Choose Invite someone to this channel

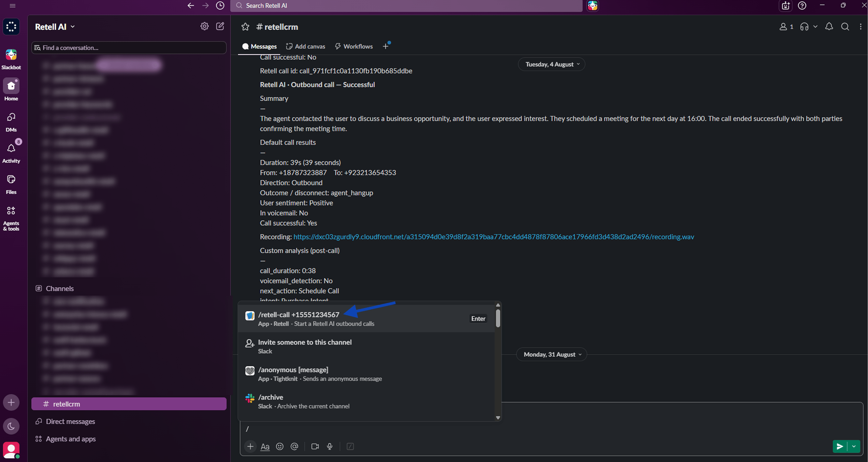(x=366, y=346)
